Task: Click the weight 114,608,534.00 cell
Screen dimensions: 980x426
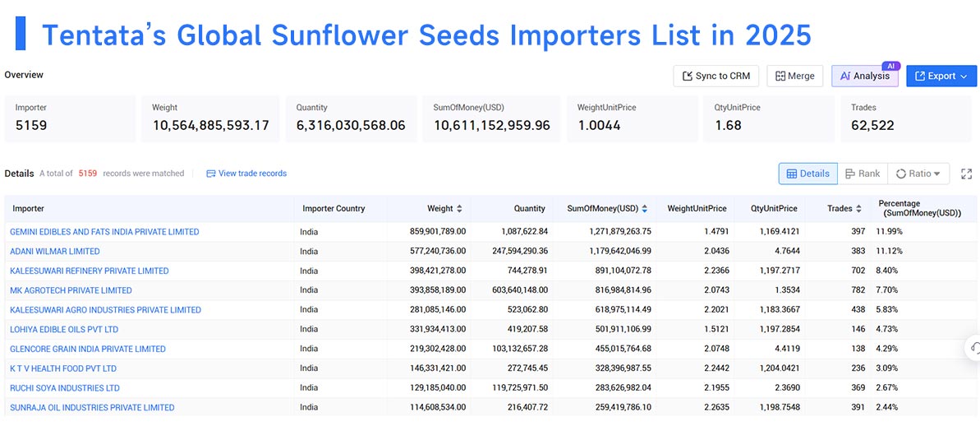Action: (438, 407)
